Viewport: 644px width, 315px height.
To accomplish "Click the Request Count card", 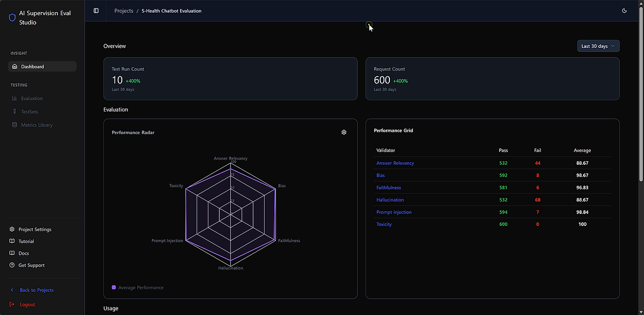I will [493, 78].
